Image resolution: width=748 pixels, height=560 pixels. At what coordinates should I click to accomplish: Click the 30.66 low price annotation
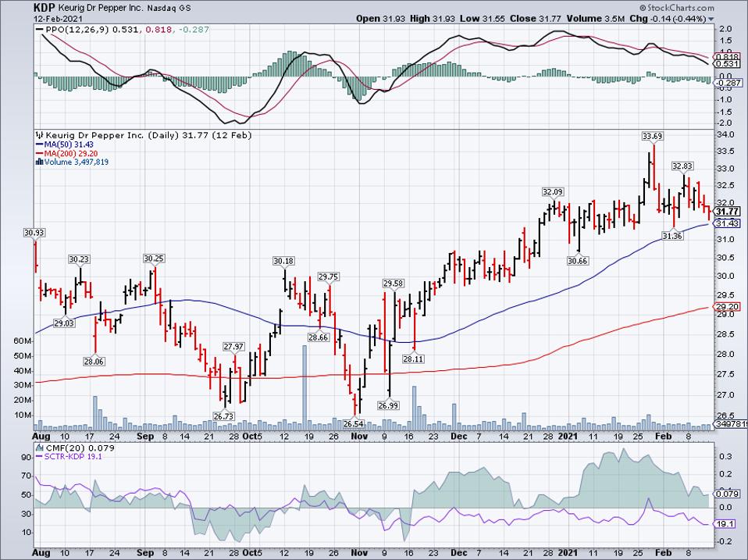click(577, 261)
